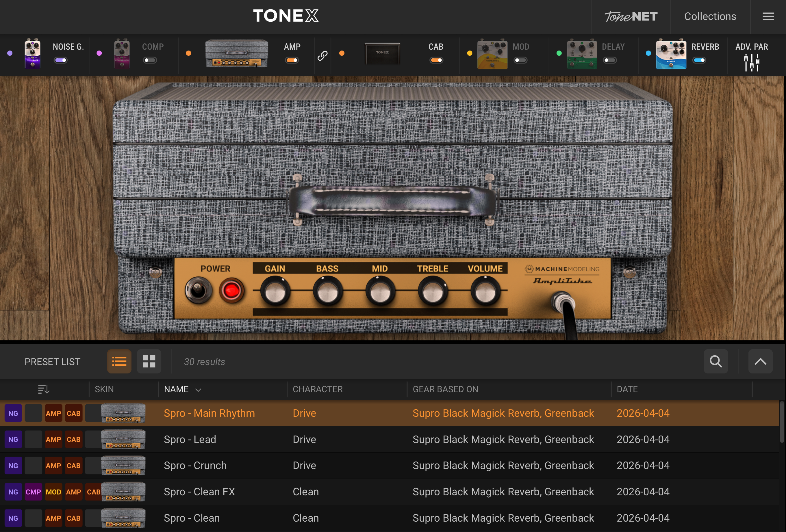This screenshot has height=532, width=786.
Task: Collapse the preset list panel
Action: click(x=760, y=361)
